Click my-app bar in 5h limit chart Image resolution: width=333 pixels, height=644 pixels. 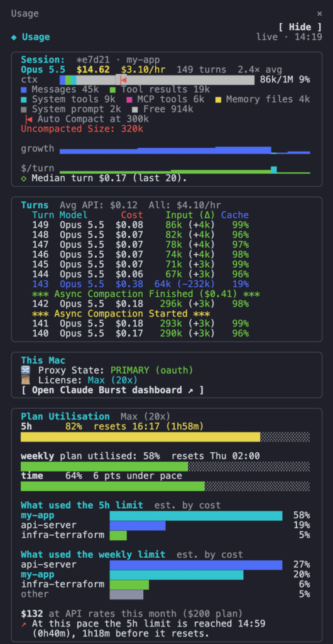196,516
